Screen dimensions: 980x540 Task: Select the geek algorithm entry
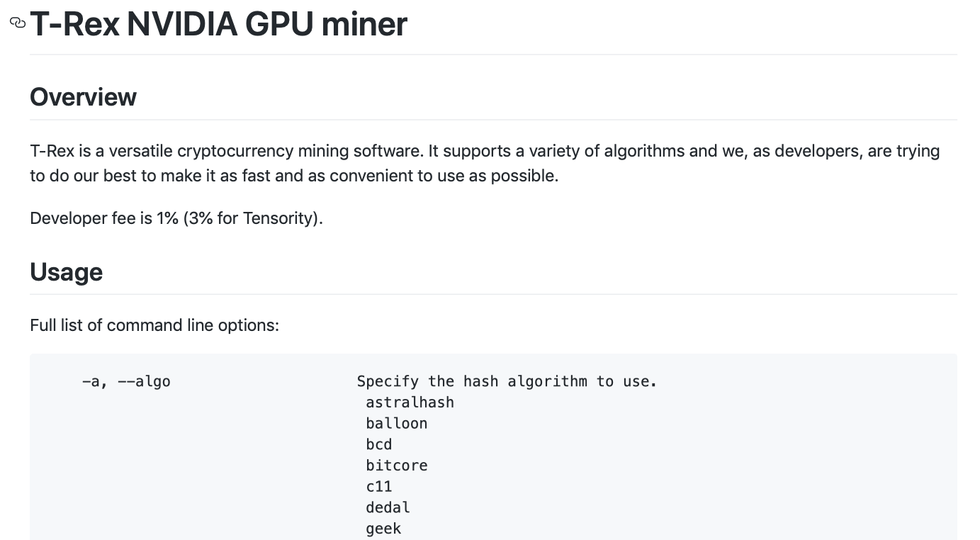coord(383,529)
